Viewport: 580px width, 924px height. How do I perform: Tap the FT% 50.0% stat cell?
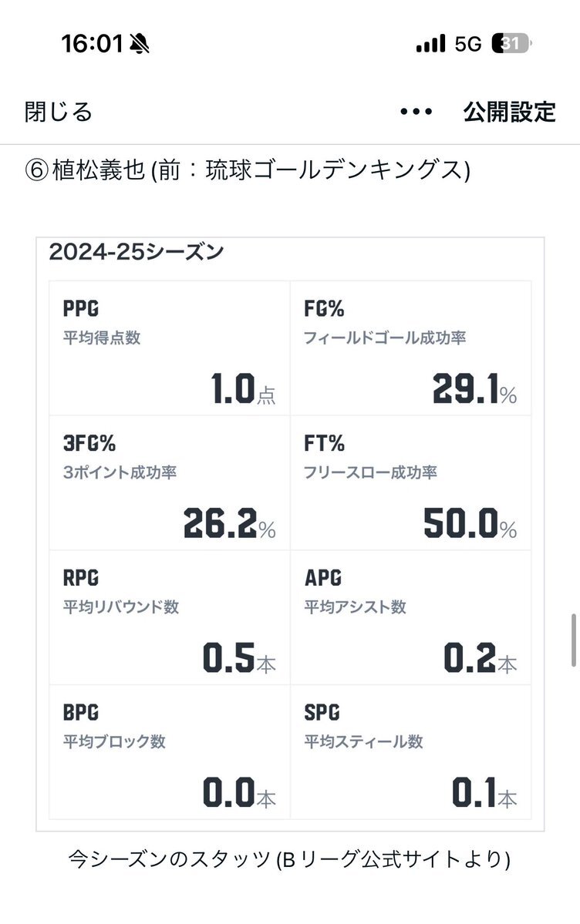coord(410,482)
